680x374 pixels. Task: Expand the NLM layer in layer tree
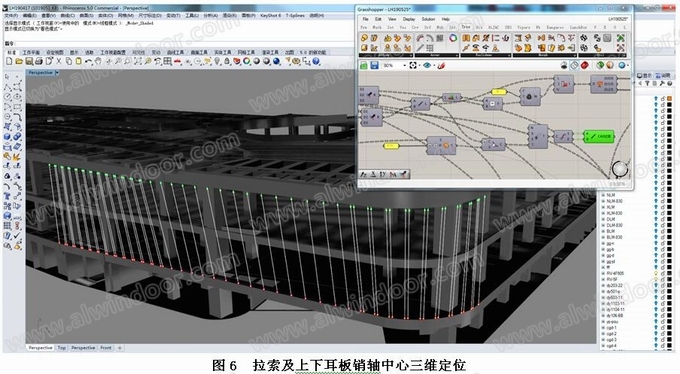point(603,195)
